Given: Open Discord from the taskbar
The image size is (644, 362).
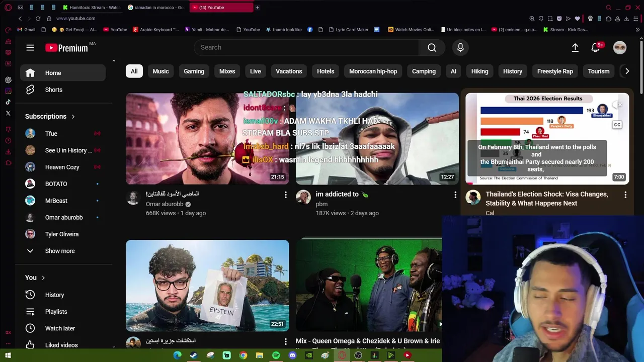Looking at the screenshot, I should tap(292, 355).
